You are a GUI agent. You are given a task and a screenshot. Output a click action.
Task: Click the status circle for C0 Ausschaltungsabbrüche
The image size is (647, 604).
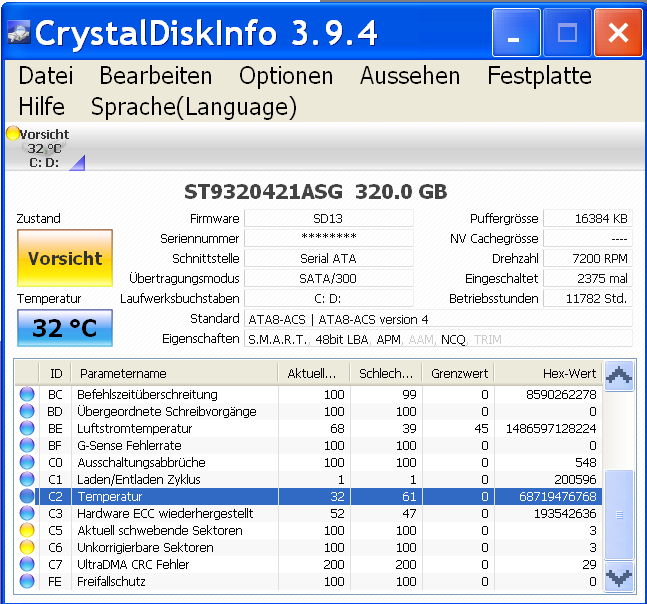click(27, 462)
